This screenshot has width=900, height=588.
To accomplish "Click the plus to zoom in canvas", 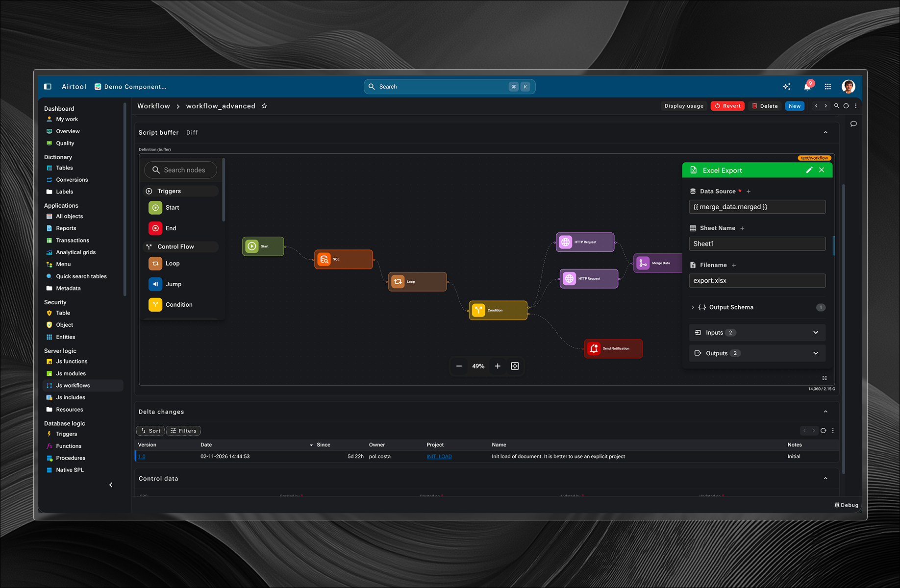I will point(498,366).
